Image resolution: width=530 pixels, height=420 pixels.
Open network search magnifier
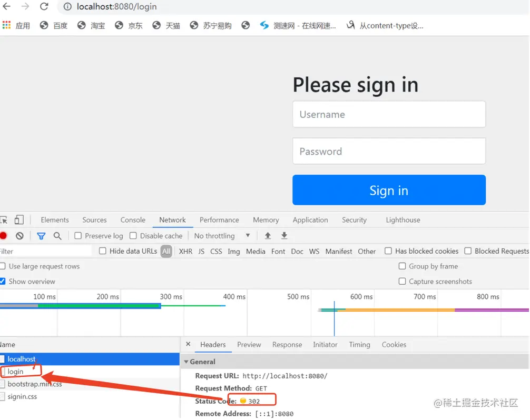(x=57, y=236)
